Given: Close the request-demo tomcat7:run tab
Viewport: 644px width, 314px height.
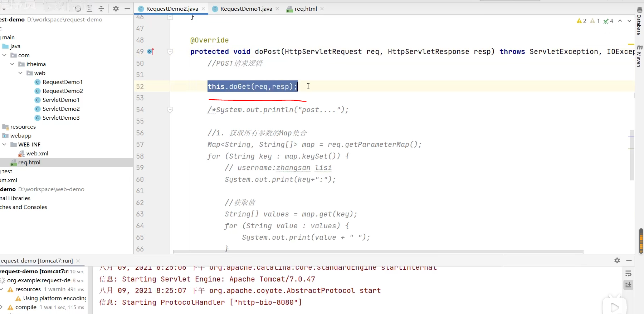Looking at the screenshot, I should pos(78,261).
